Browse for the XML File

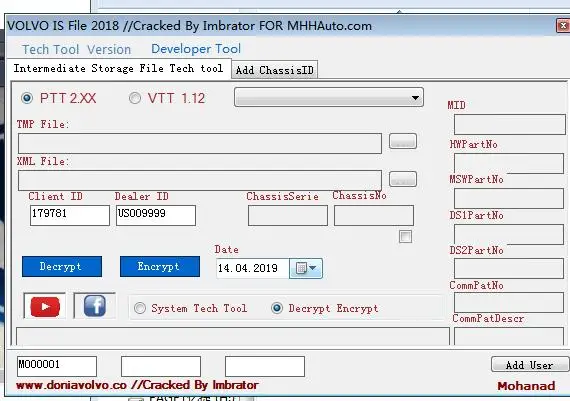(x=403, y=179)
